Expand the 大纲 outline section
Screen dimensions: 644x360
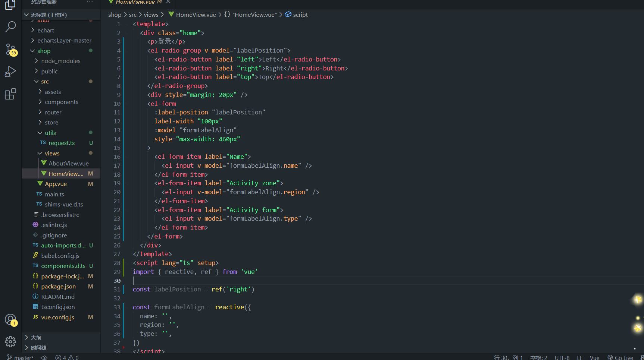(x=62, y=338)
